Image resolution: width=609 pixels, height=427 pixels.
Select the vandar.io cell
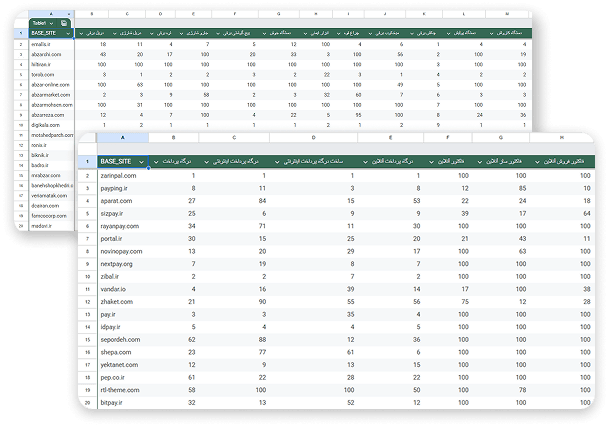click(123, 289)
